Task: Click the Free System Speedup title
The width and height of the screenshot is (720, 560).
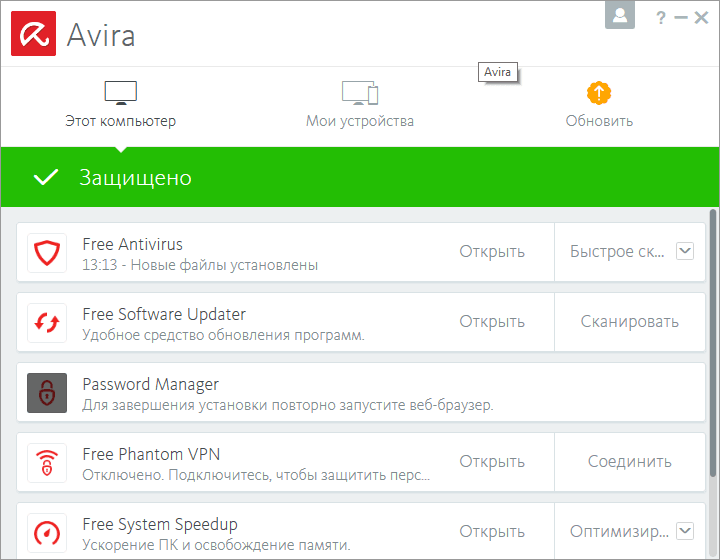Action: point(160,524)
